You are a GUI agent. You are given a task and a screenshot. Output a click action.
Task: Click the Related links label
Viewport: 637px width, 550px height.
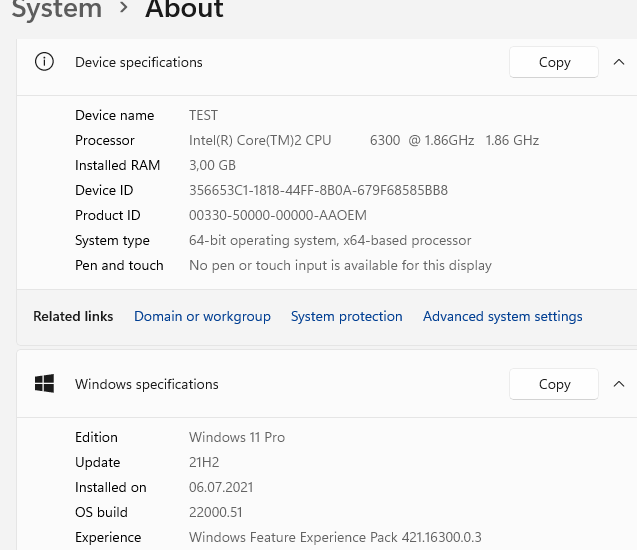pyautogui.click(x=73, y=316)
